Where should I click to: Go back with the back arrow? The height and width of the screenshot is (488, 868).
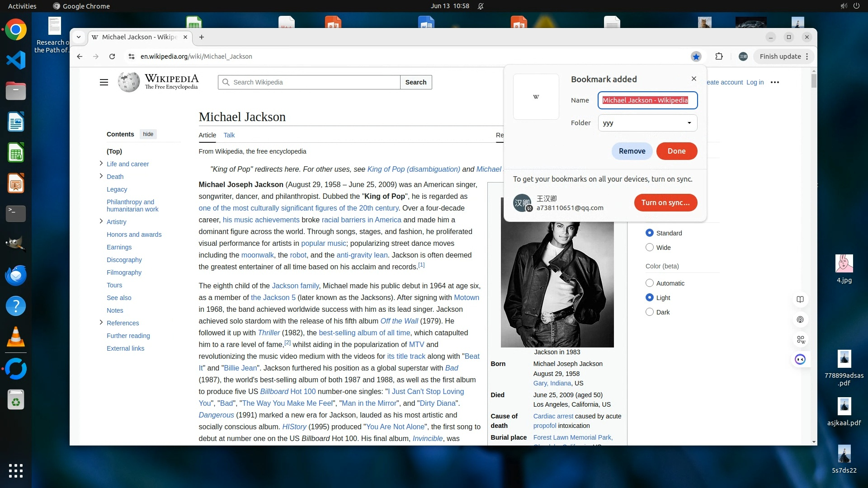pos(80,56)
